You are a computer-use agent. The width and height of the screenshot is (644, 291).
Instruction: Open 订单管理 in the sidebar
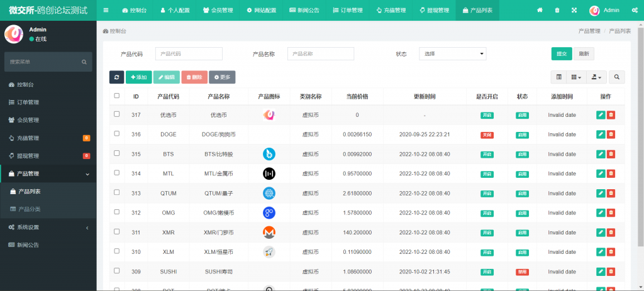pos(48,102)
